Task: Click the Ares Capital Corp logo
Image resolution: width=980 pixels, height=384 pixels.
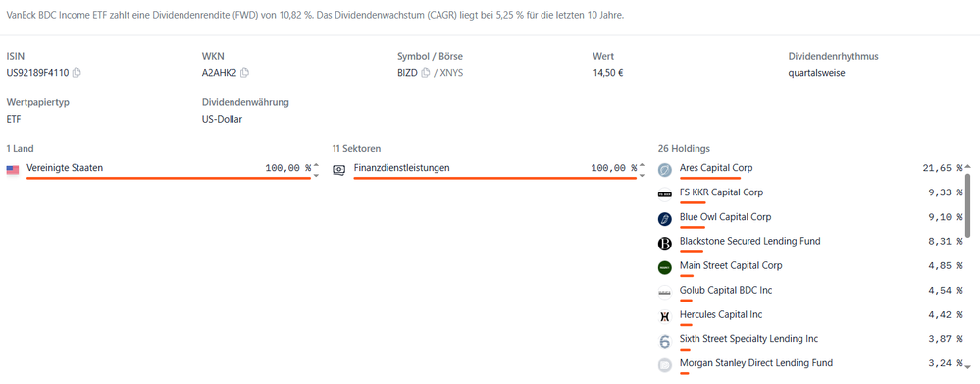Action: (665, 170)
